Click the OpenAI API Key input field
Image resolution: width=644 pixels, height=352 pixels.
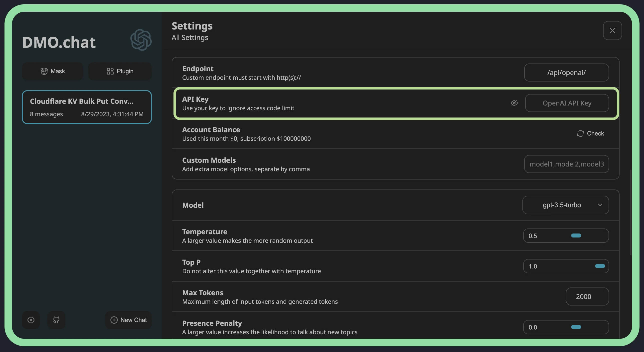tap(567, 103)
